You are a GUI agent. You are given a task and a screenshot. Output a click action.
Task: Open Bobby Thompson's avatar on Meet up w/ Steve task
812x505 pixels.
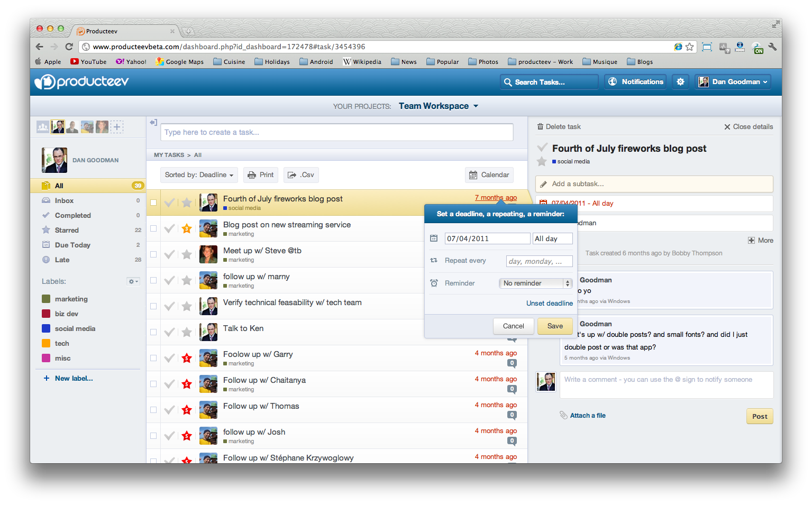(208, 254)
